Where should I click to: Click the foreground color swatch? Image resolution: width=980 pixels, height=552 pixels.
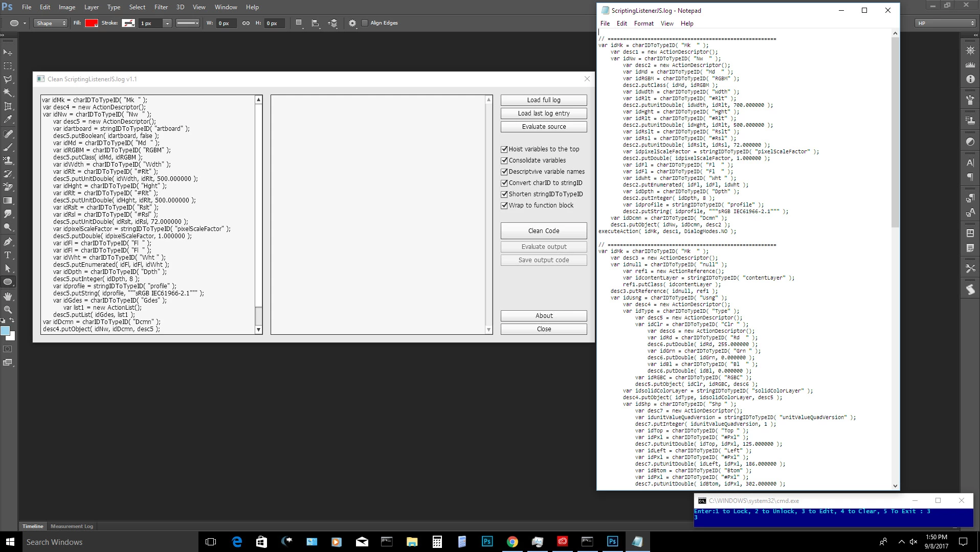click(x=5, y=331)
